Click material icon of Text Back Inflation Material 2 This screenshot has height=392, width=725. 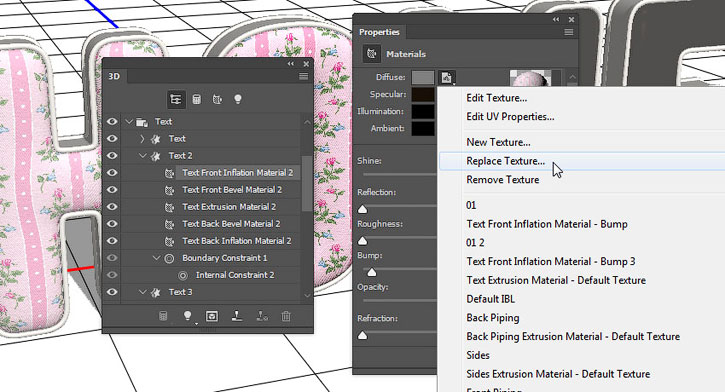point(170,241)
